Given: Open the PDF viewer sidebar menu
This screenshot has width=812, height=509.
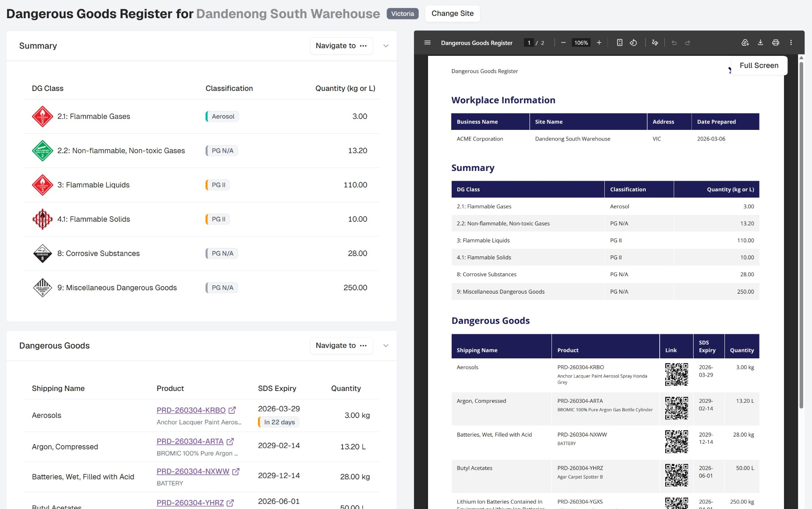Looking at the screenshot, I should point(427,43).
